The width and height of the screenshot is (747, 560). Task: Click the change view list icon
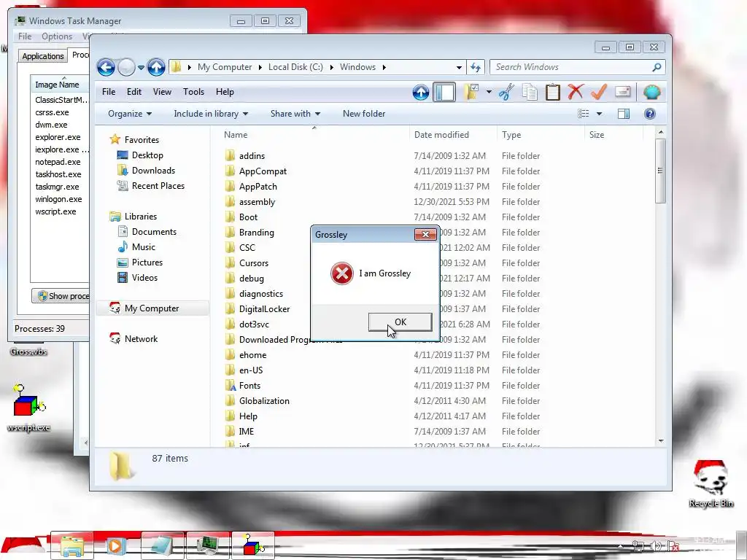click(x=583, y=113)
